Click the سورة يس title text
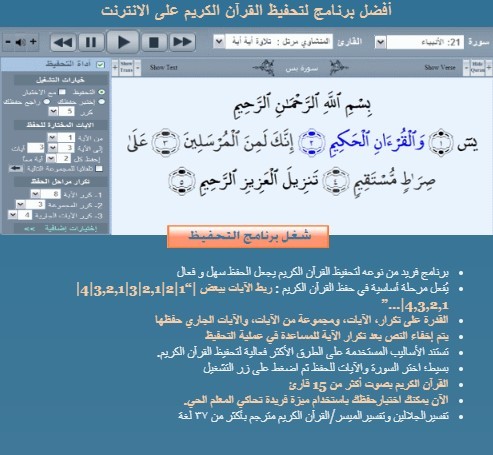 click(x=302, y=68)
